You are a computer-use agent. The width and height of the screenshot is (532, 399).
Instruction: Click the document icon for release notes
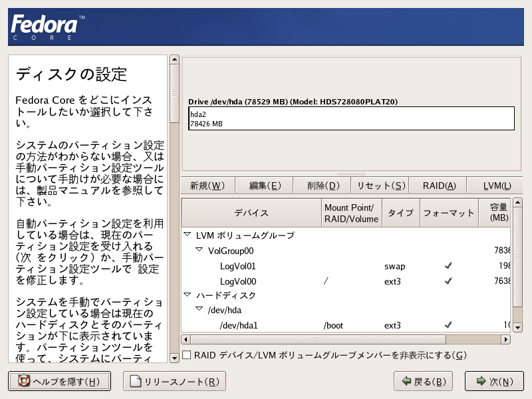136,381
